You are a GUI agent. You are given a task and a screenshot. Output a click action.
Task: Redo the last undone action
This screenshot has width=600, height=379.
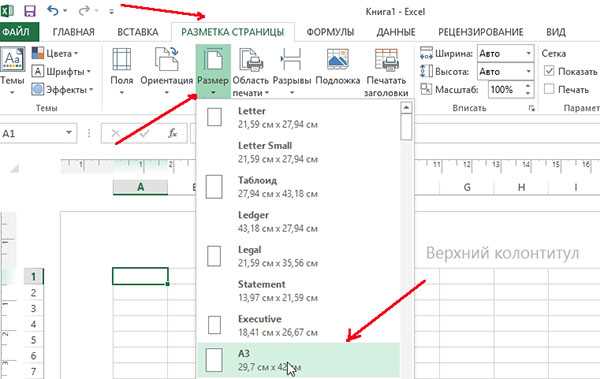[83, 11]
